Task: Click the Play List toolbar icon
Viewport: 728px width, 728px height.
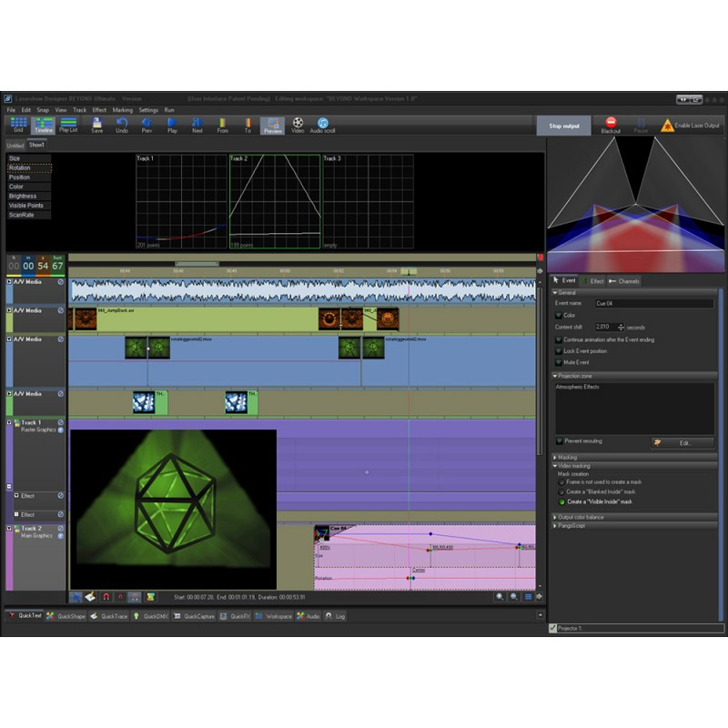Action: [68, 125]
